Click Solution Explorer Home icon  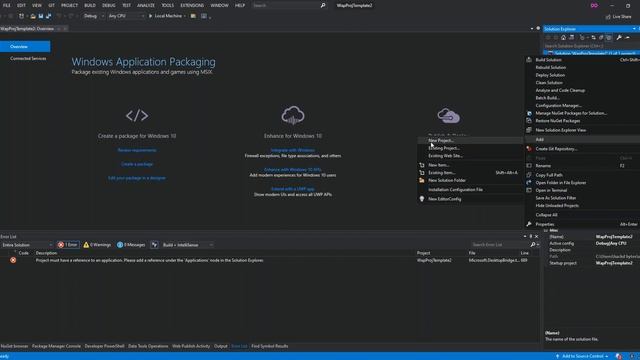(563, 38)
